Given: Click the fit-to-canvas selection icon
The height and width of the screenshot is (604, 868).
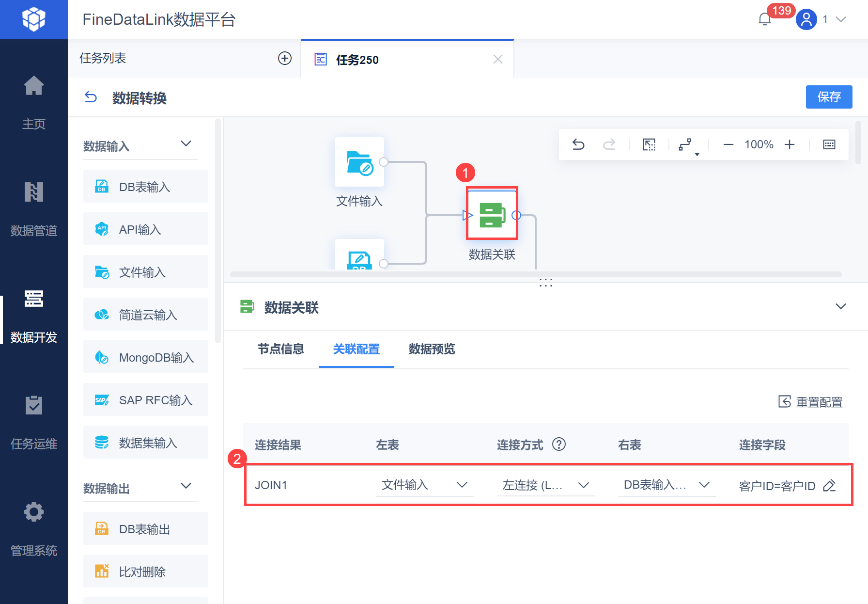Looking at the screenshot, I should coord(649,144).
